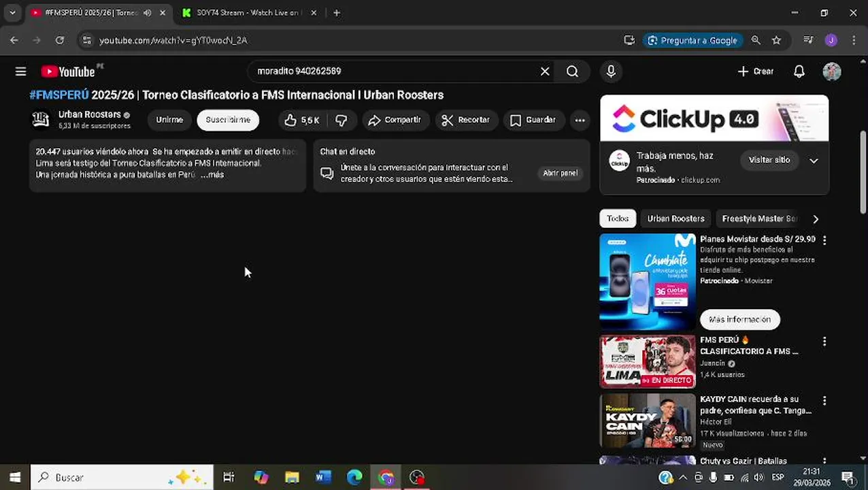
Task: Close the SOY74 Stream tab
Action: pos(314,13)
